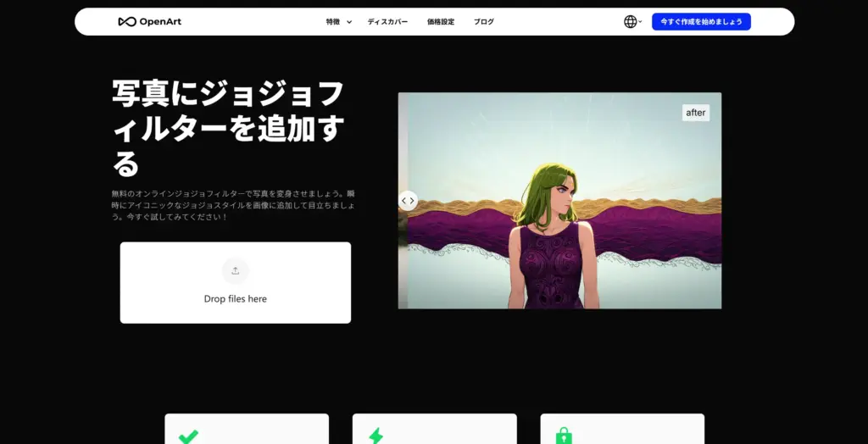Click the upload arrow icon
Screen dimensions: 868x444
(236, 270)
